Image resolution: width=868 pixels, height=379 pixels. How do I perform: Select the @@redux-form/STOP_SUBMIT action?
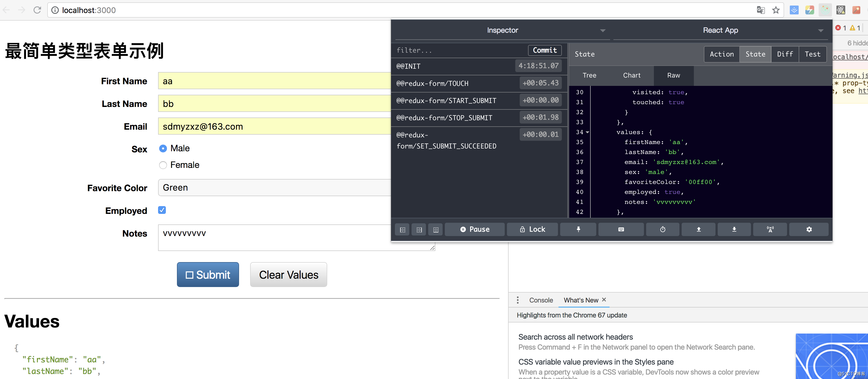(x=479, y=118)
